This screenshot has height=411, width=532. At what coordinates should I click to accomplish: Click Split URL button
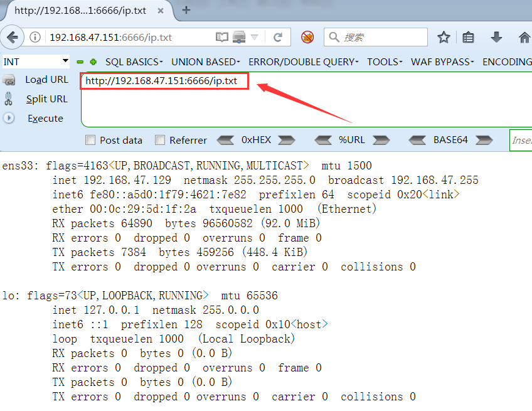click(47, 99)
